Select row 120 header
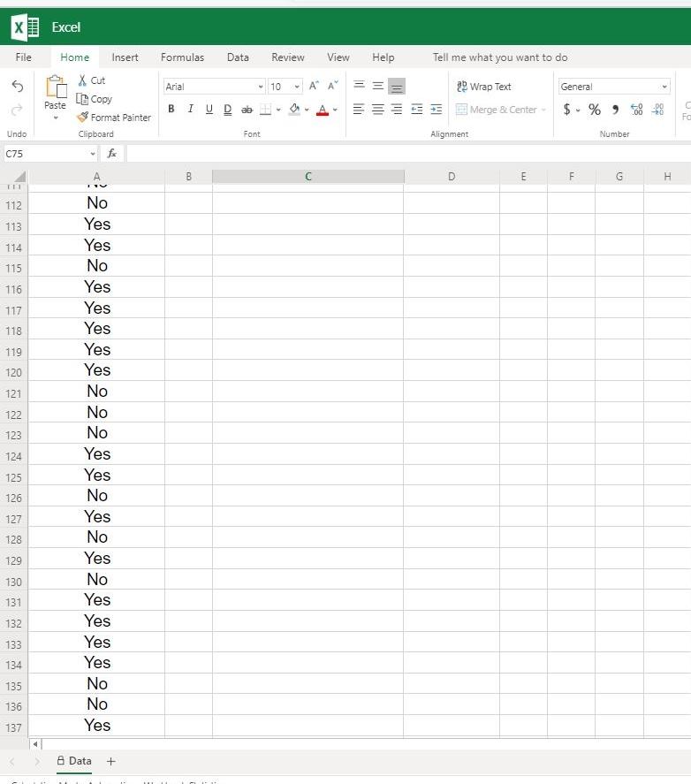This screenshot has width=691, height=784. 14,373
